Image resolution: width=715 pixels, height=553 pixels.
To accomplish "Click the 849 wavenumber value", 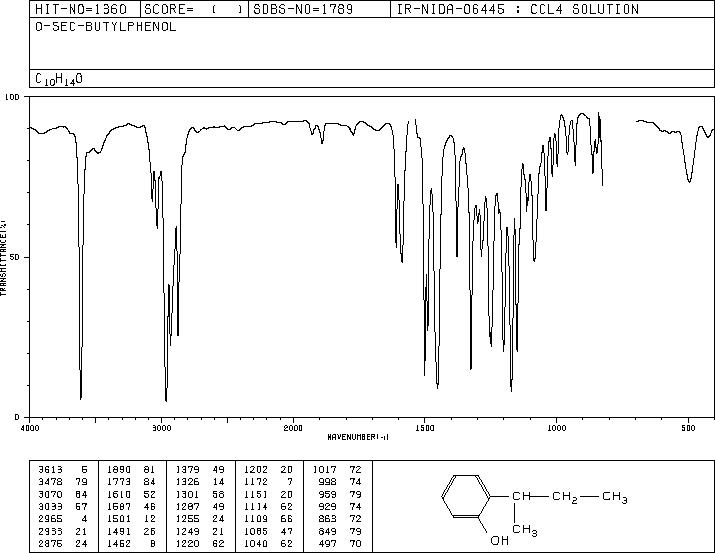I will click(x=327, y=531).
